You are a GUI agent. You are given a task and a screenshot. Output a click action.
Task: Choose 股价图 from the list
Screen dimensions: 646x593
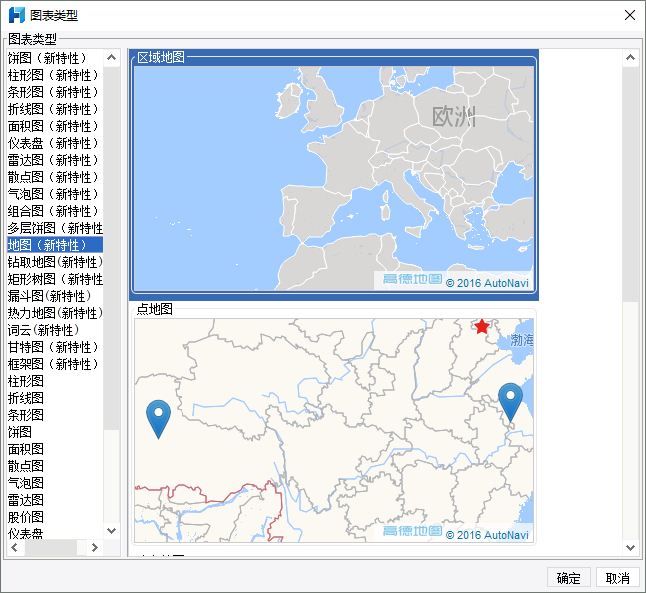(55, 517)
